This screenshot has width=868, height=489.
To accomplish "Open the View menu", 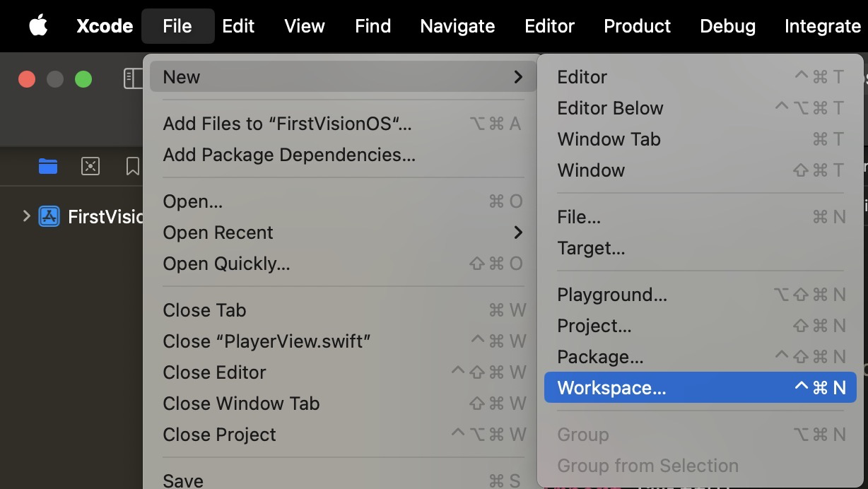I will point(305,26).
